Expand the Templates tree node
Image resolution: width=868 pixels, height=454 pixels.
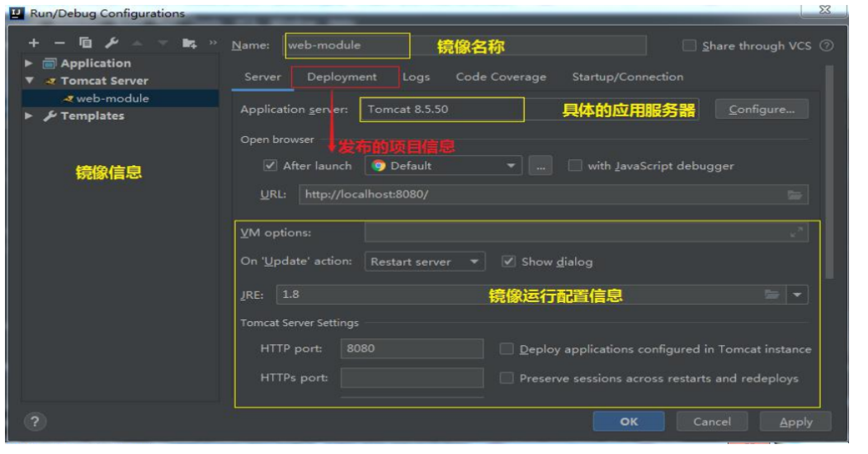pos(29,116)
